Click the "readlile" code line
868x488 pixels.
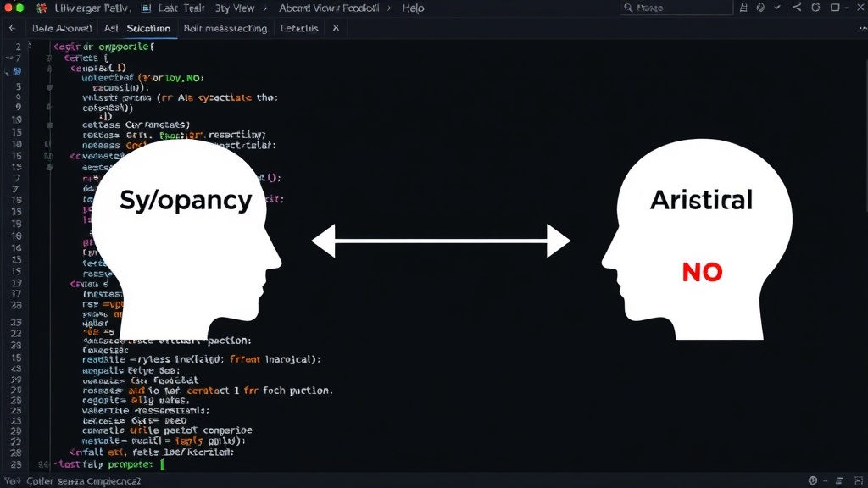[202, 359]
